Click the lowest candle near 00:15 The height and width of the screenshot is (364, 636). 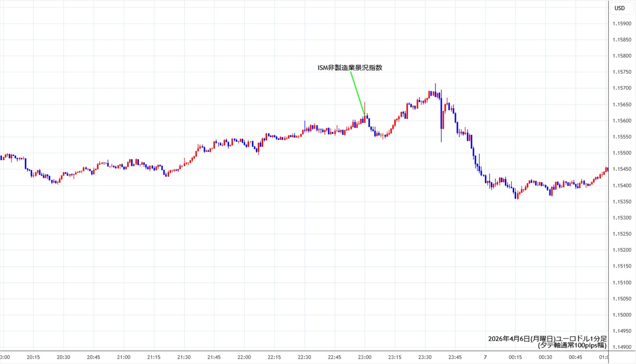click(517, 196)
